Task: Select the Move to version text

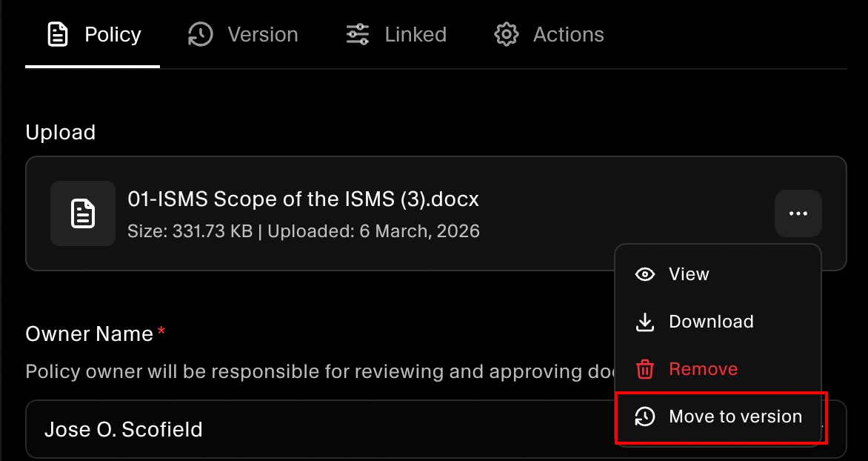Action: click(735, 417)
